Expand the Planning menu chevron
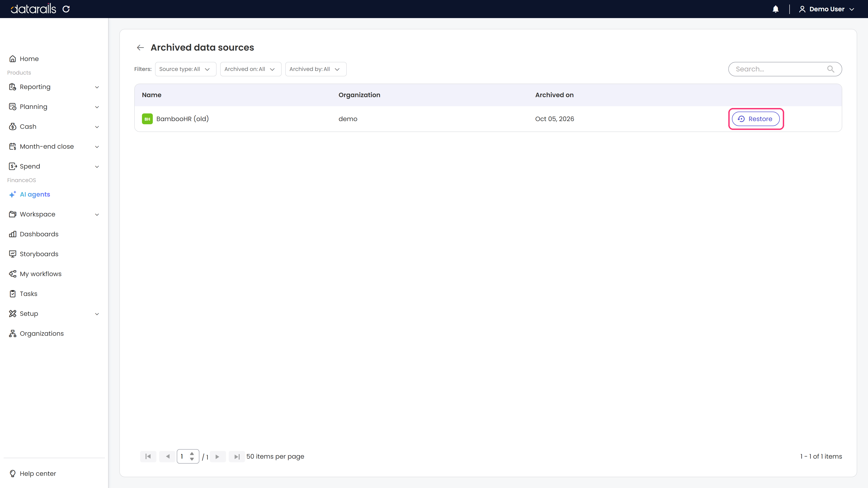The image size is (868, 488). point(97,107)
